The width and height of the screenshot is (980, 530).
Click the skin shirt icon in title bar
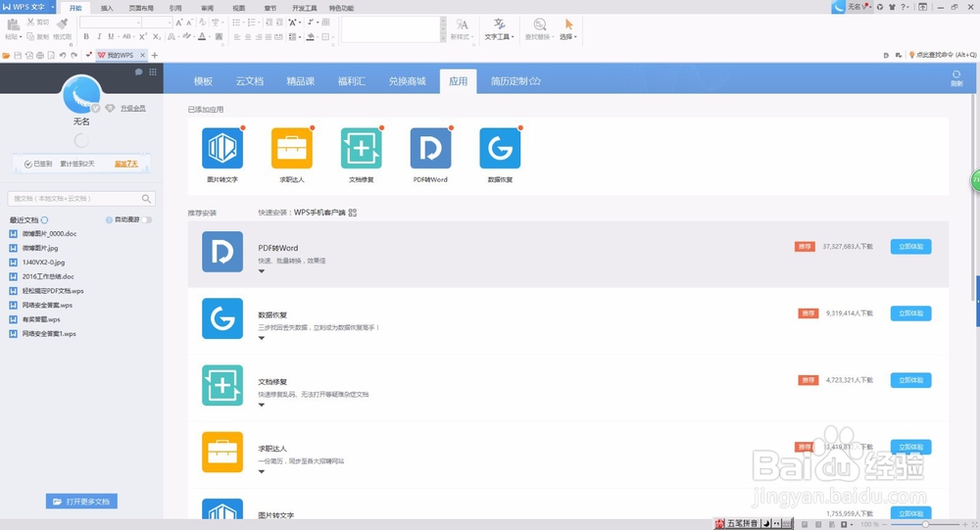tap(892, 7)
